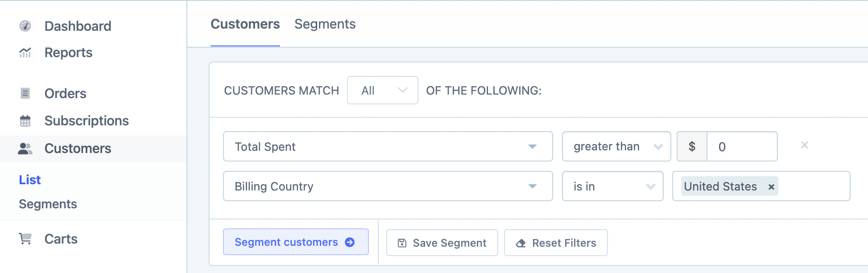Click the Customers people icon
This screenshot has height=273, width=868.
click(25, 148)
